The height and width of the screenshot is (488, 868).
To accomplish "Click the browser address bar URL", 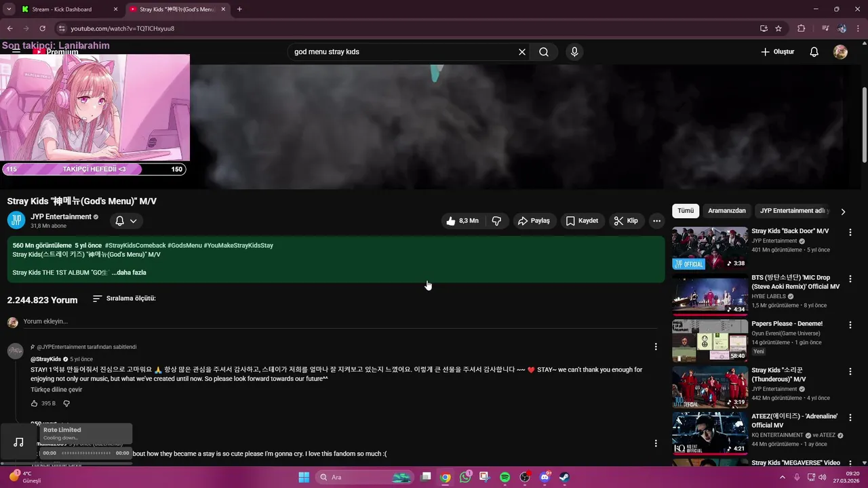I will pos(123,28).
